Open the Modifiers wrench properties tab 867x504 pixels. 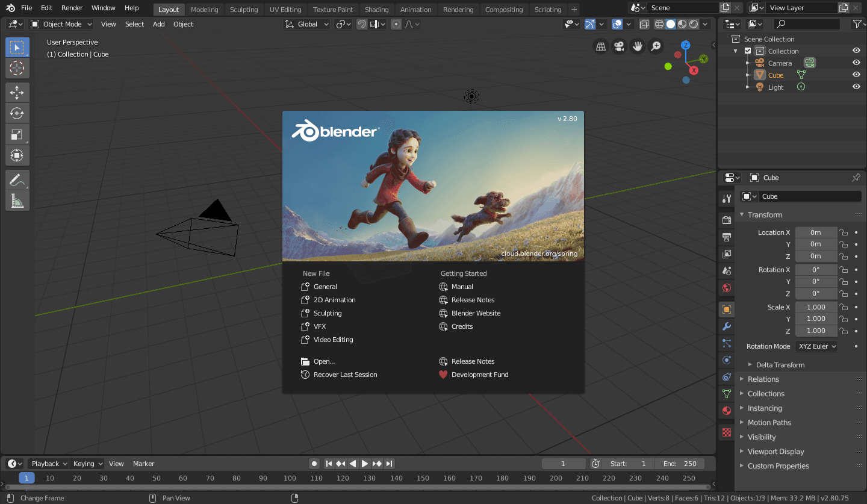[x=727, y=326]
